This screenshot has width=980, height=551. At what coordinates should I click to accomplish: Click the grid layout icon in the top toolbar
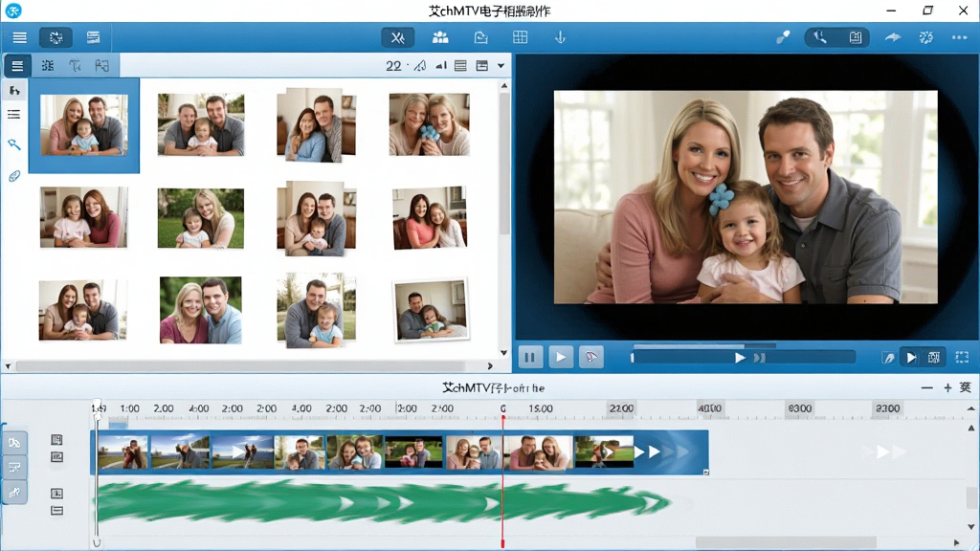pos(520,37)
